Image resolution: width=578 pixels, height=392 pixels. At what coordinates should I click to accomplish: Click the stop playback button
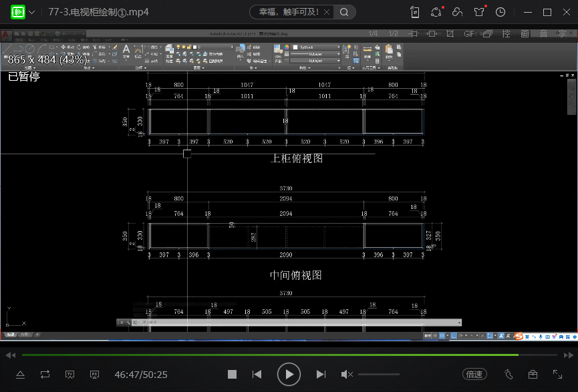pos(232,375)
